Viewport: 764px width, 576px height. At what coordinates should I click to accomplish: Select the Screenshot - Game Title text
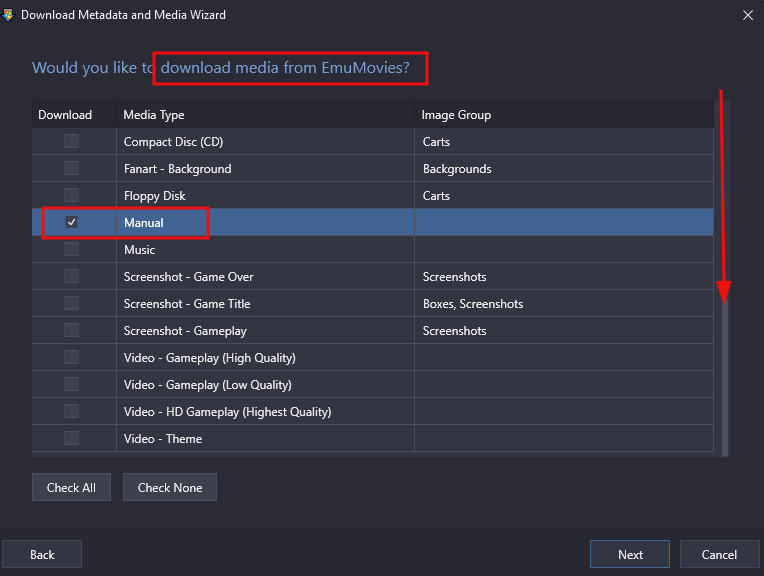[187, 304]
